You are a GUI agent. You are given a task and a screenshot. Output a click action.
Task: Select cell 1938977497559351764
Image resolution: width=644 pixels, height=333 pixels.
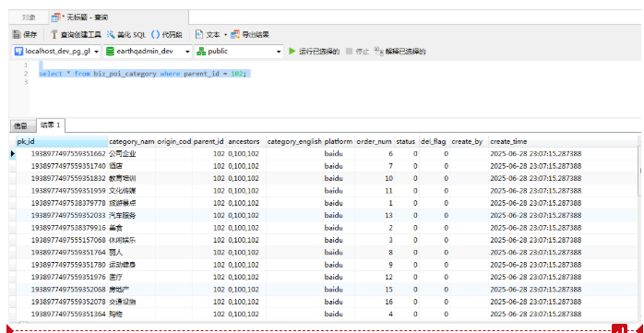coord(62,253)
